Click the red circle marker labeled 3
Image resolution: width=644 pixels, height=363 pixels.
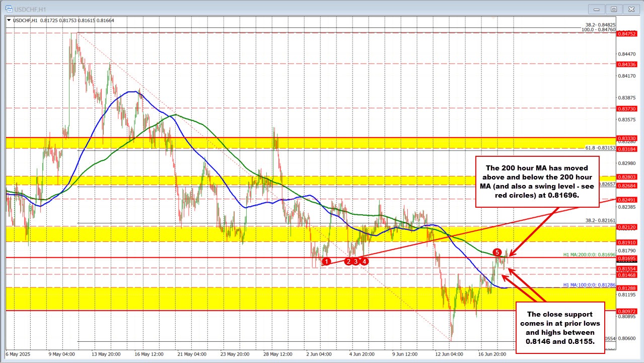[355, 261]
